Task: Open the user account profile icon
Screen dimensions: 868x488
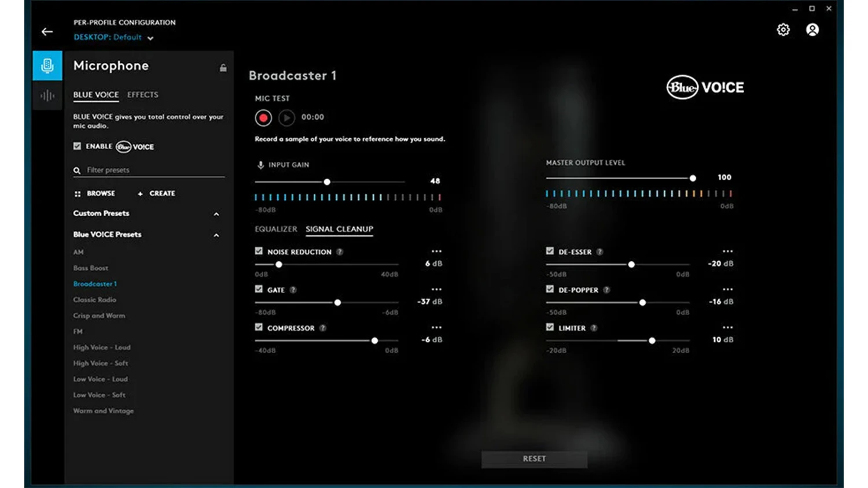Action: 812,29
